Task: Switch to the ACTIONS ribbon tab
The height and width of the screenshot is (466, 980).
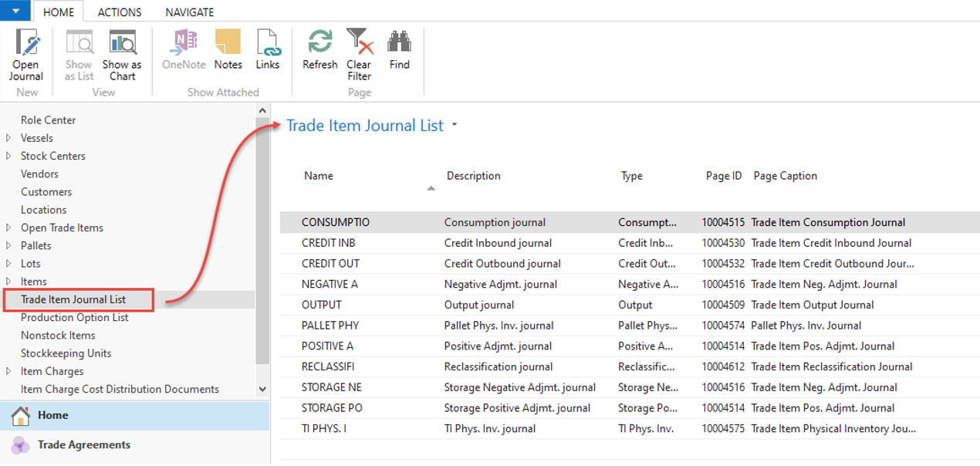Action: 120,12
